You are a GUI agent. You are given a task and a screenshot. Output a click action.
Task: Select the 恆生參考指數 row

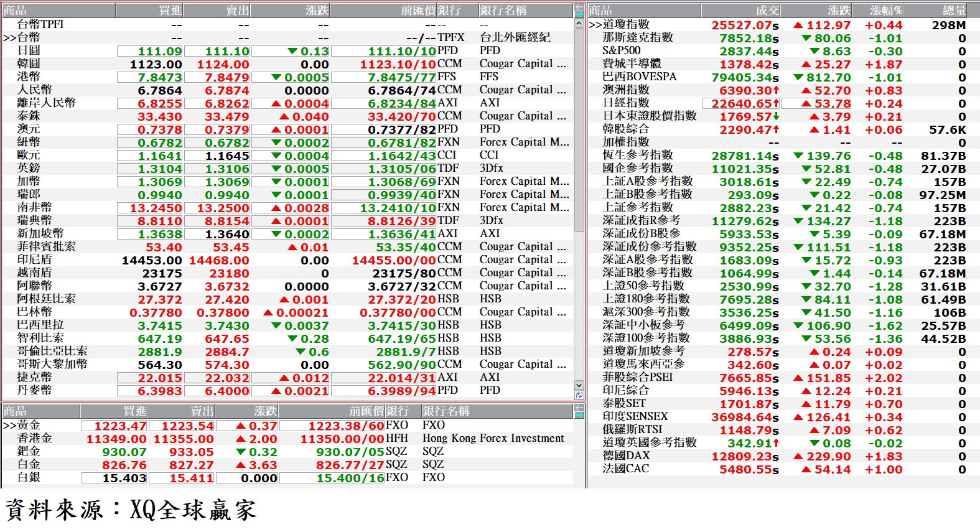coord(783,155)
